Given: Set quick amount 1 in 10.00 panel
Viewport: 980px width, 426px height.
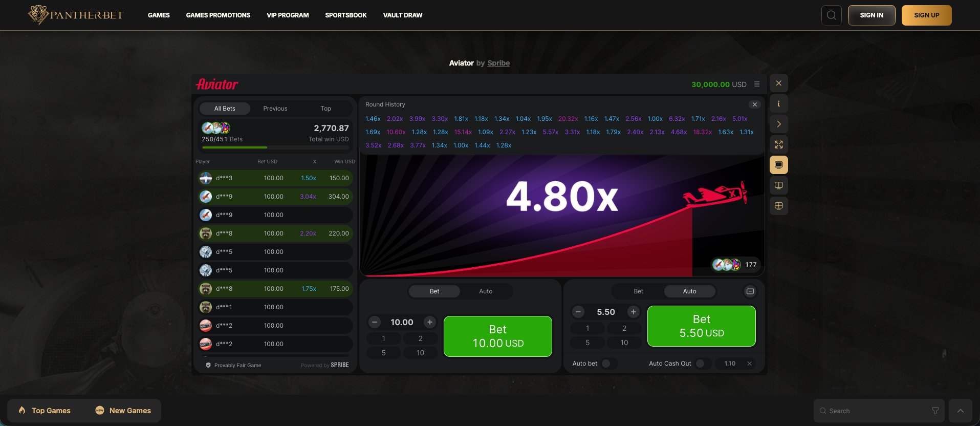Looking at the screenshot, I should click(x=384, y=338).
